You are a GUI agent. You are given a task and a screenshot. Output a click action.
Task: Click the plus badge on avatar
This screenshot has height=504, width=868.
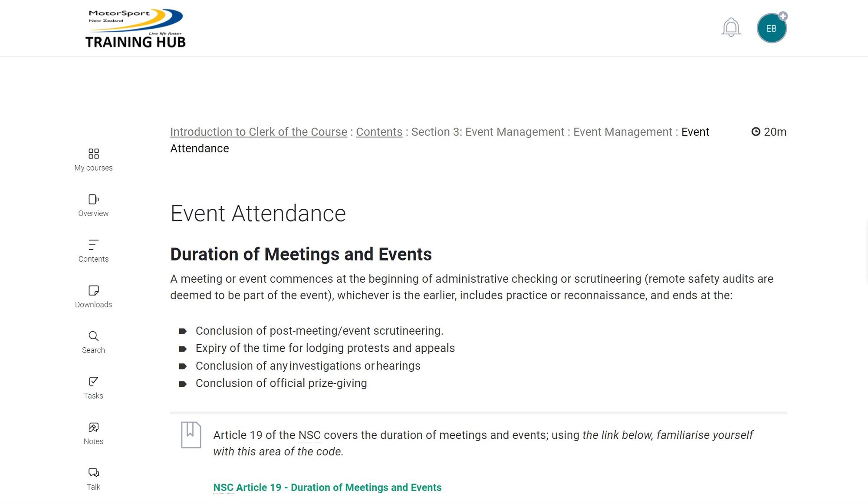[x=783, y=16]
